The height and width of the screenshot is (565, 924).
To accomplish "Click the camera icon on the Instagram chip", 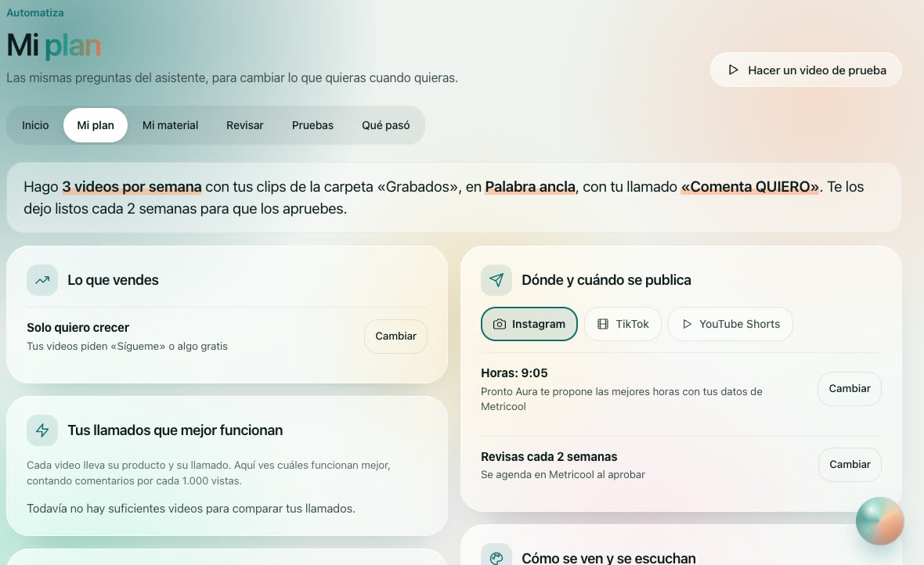I will pyautogui.click(x=499, y=324).
